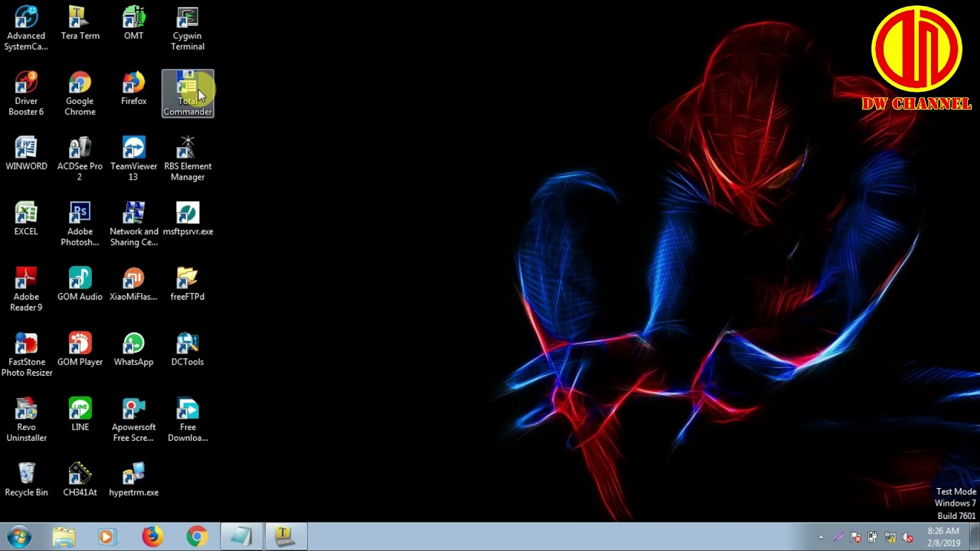Select the Total Commander desktop icon
This screenshot has height=551, width=980.
click(x=188, y=93)
